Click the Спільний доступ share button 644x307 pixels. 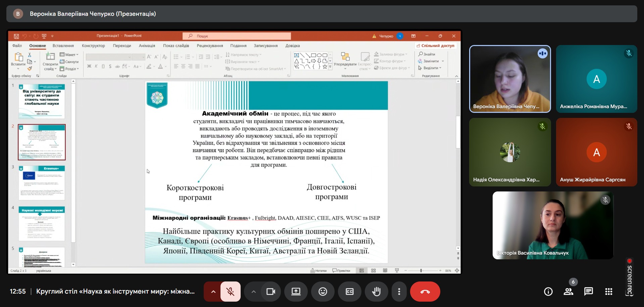(x=436, y=46)
